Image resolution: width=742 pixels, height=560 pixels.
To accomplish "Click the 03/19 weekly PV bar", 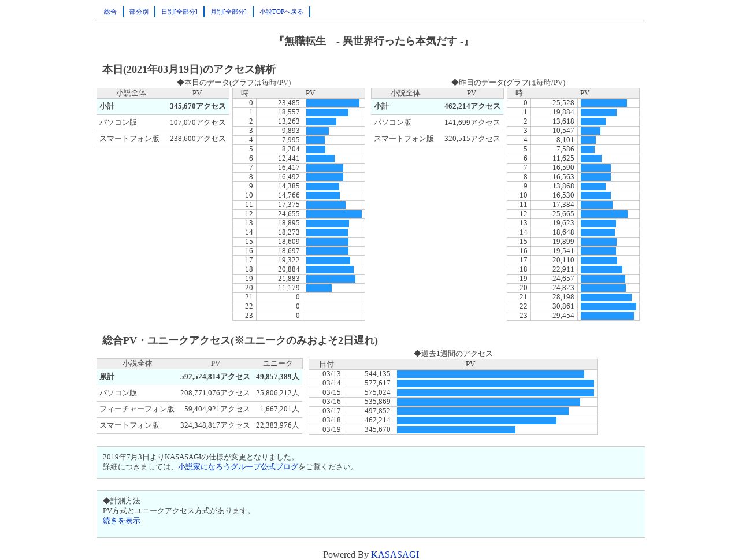I will [456, 429].
